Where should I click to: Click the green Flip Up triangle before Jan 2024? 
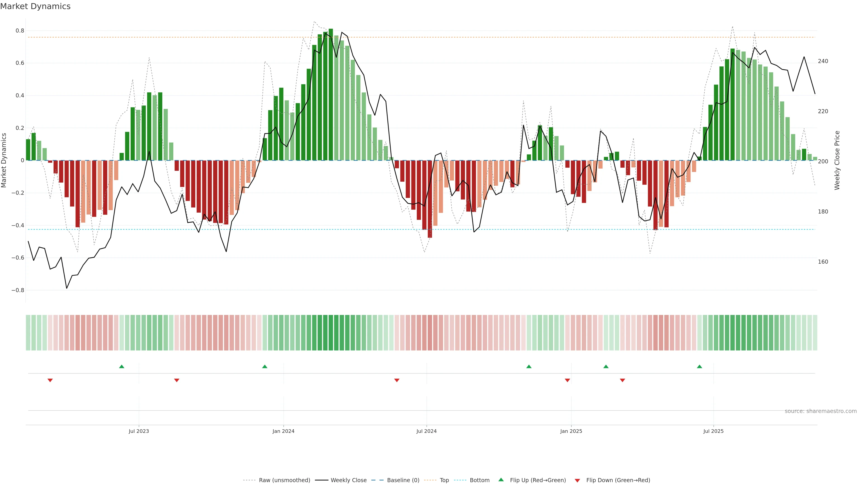coord(264,366)
